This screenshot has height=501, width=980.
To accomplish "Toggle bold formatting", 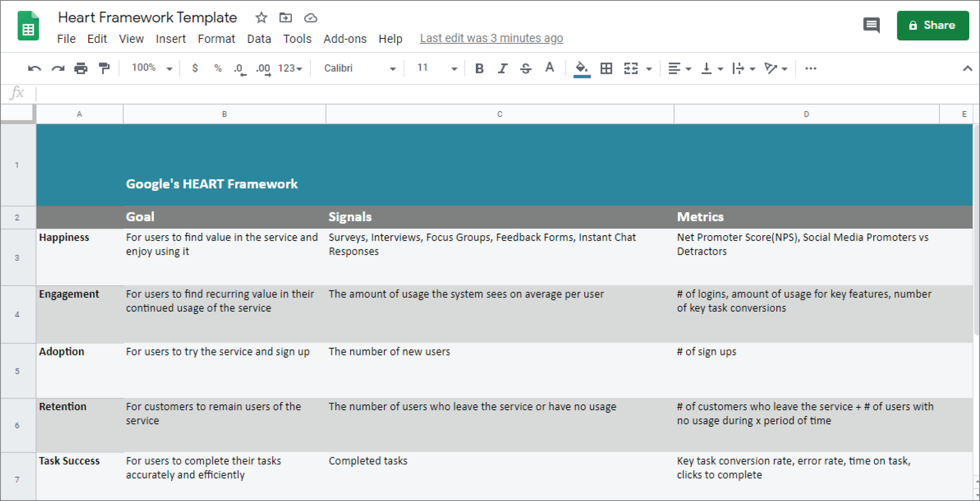I will click(479, 69).
